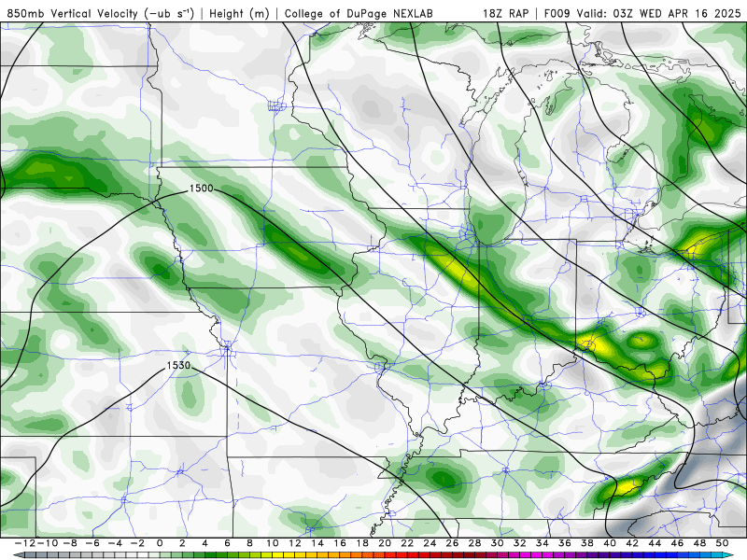Click the "850mb Vertical Velocity" title text
747x560 pixels.
pos(73,13)
